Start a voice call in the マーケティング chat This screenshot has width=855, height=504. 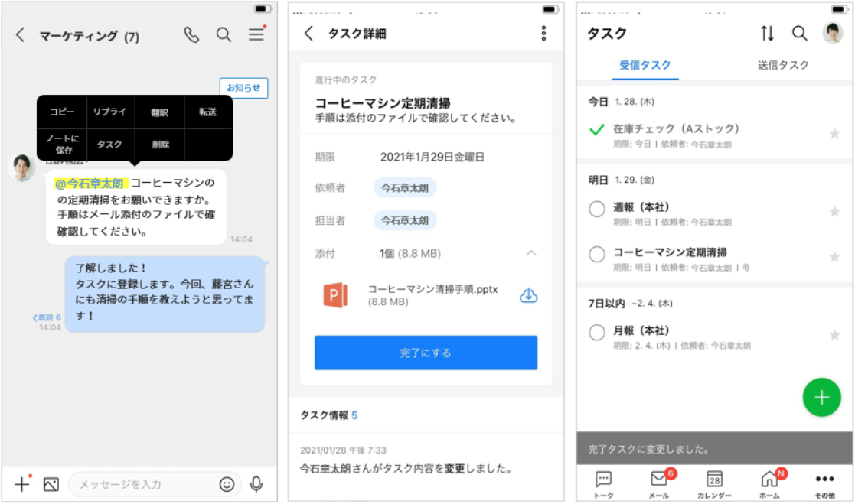(191, 34)
